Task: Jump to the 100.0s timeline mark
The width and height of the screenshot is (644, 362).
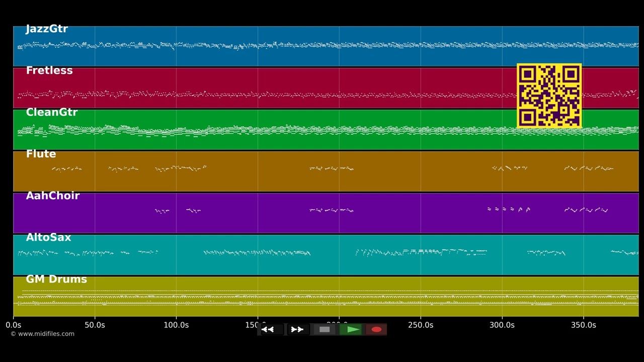Action: 176,325
